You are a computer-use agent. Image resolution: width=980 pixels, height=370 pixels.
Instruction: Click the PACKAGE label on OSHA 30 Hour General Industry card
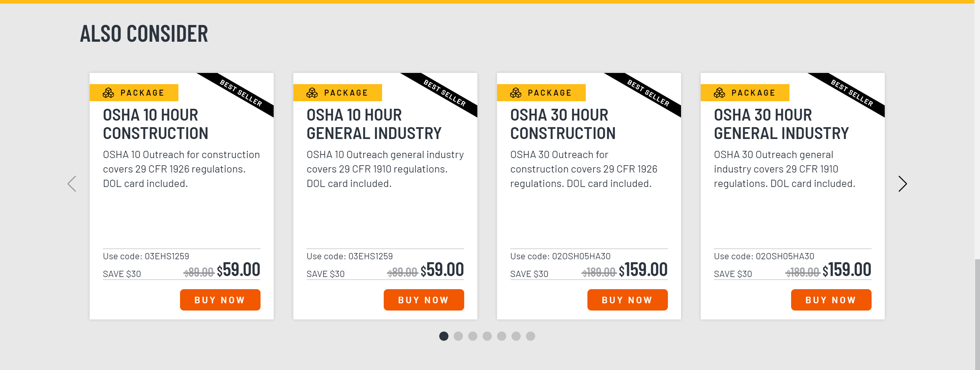pos(753,93)
